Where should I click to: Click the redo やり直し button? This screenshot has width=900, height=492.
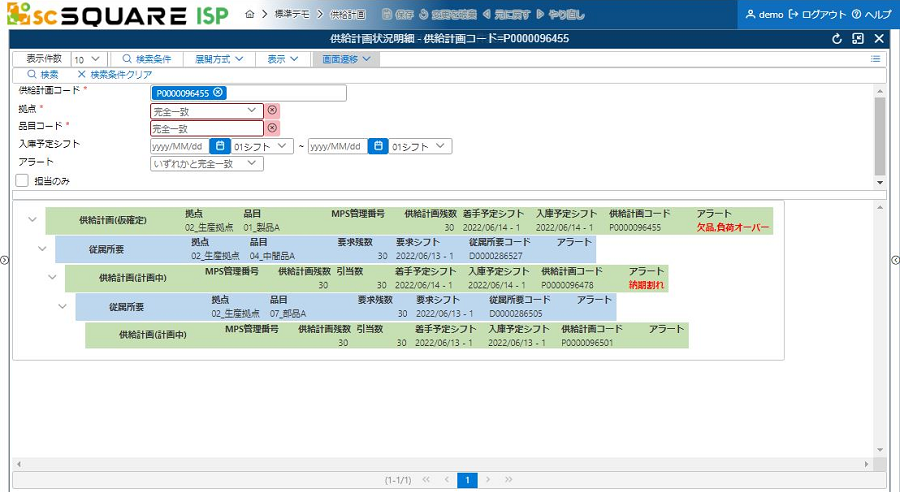(x=560, y=14)
